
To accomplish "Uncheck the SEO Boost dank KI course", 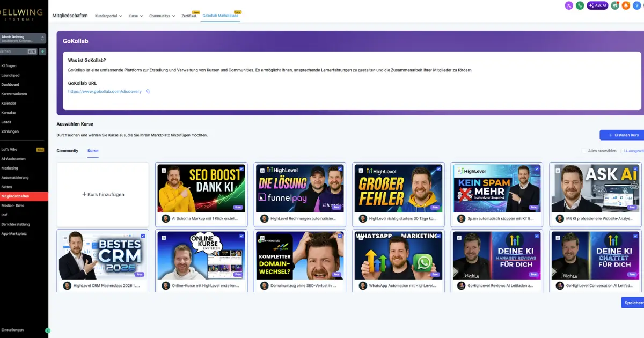I will pos(241,168).
